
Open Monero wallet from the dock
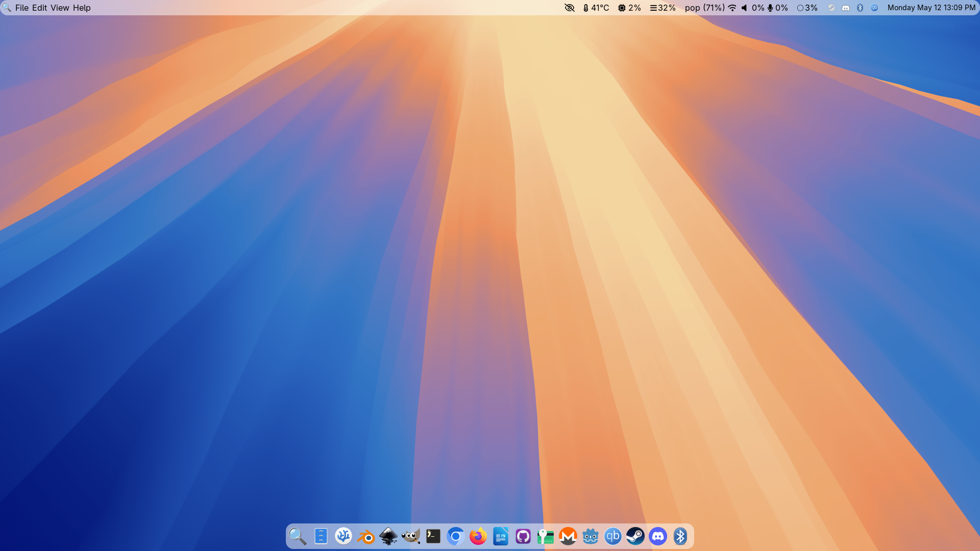568,536
